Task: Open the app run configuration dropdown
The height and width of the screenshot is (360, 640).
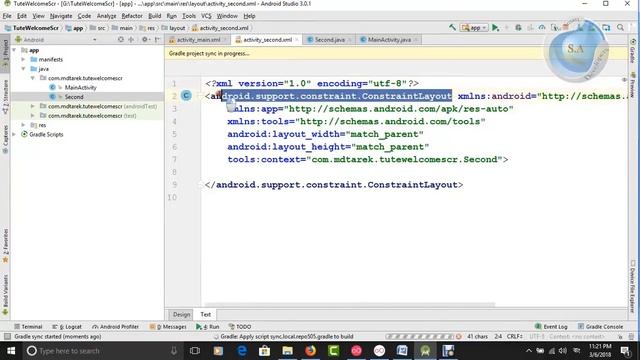Action: (474, 28)
